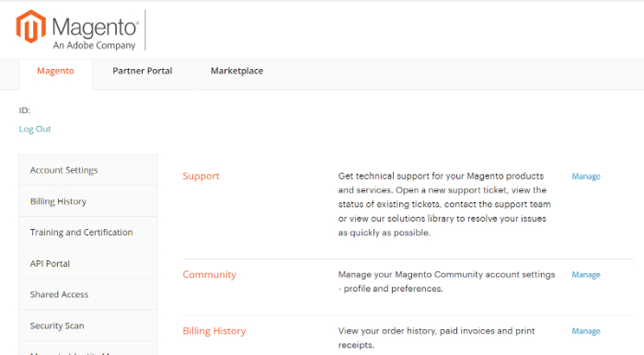Click the Magento logo
The image size is (644, 355).
(77, 30)
